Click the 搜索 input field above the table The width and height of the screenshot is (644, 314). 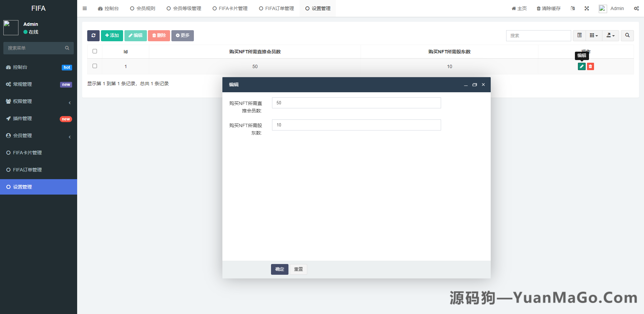[538, 36]
